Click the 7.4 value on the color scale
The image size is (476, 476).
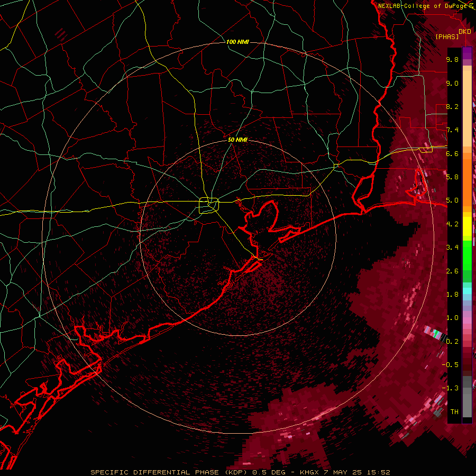(452, 130)
